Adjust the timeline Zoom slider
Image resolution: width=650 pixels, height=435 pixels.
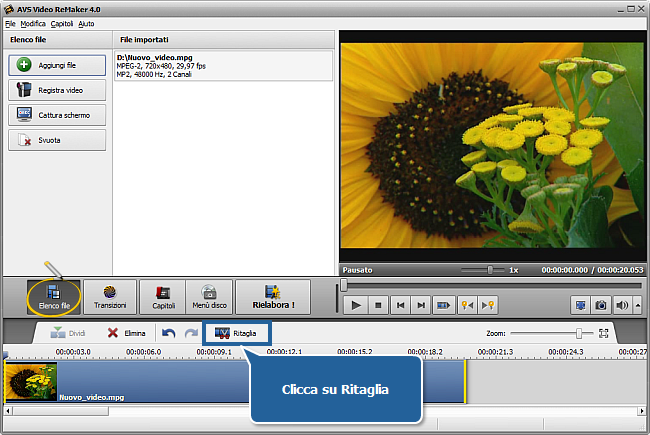(578, 333)
